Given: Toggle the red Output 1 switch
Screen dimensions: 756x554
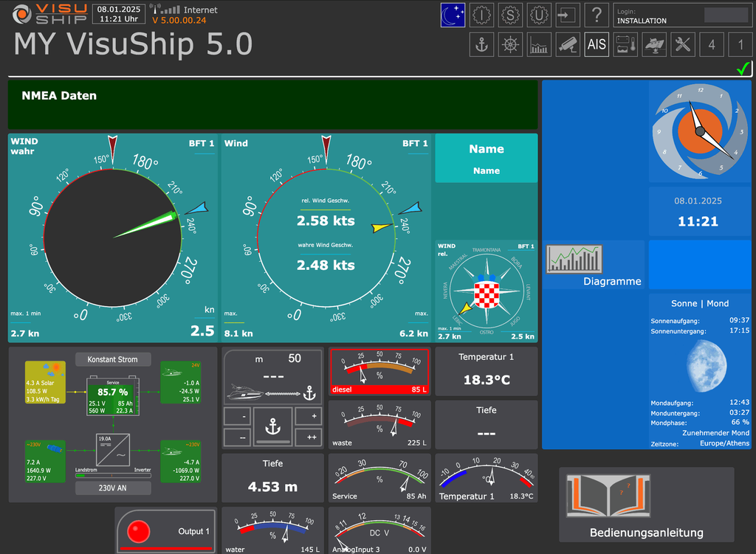Looking at the screenshot, I should [x=166, y=531].
